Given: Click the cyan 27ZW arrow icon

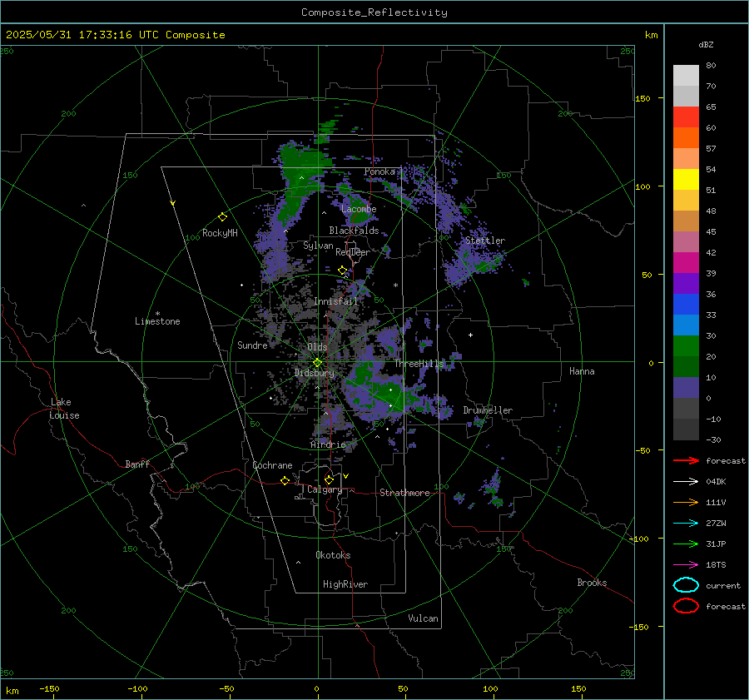Looking at the screenshot, I should click(686, 524).
